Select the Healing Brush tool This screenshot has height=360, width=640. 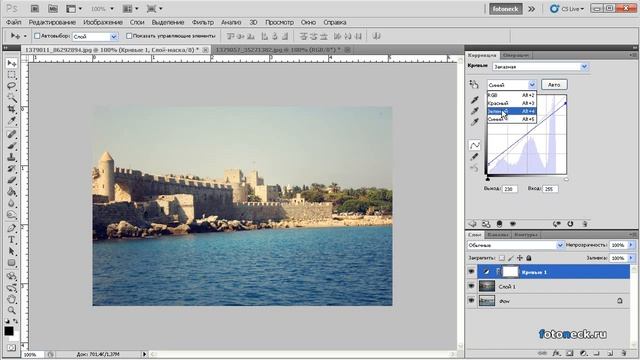[x=11, y=134]
